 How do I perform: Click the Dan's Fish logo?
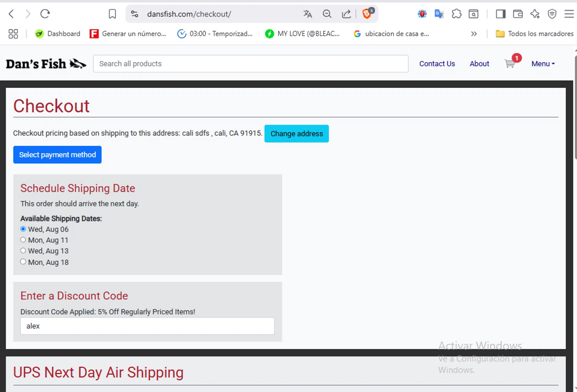[x=46, y=63]
